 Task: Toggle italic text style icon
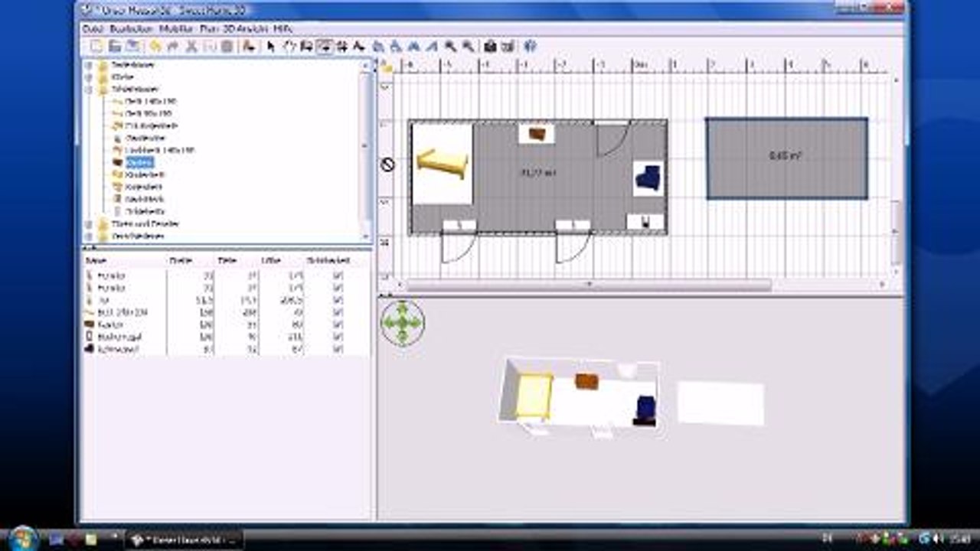point(432,47)
